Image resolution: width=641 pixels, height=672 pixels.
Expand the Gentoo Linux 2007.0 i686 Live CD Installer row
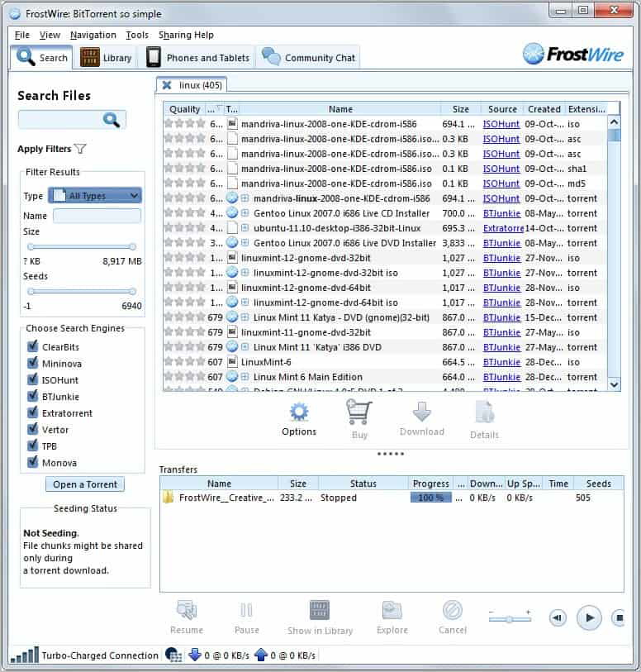point(245,213)
